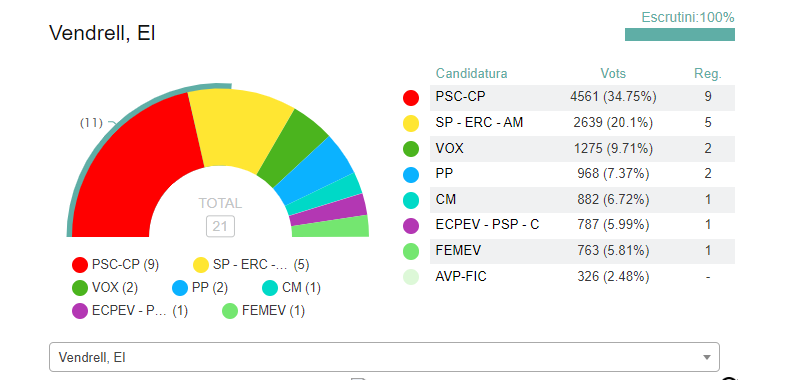This screenshot has height=380, width=801.
Task: Toggle the PP (2) legend entry
Action: (x=200, y=288)
